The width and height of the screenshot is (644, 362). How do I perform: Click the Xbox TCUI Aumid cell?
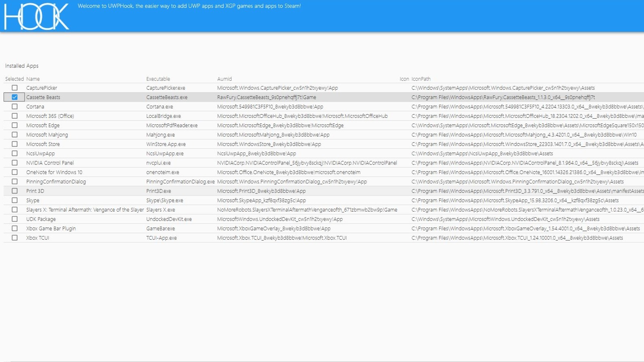pyautogui.click(x=282, y=238)
